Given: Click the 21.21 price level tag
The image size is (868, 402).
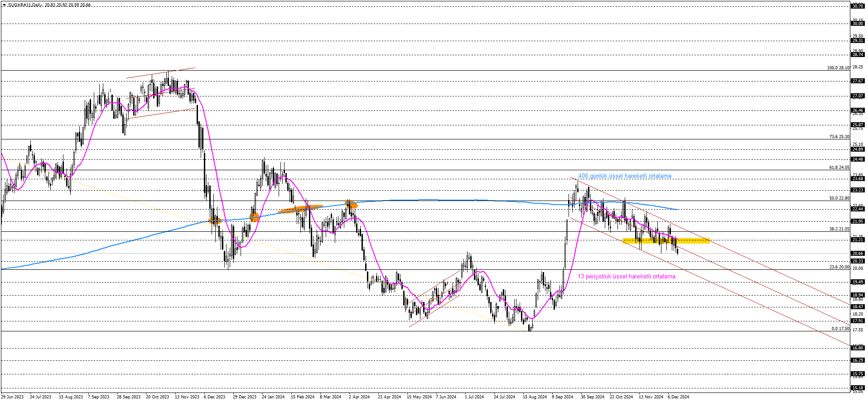Looking at the screenshot, I should coord(858,240).
